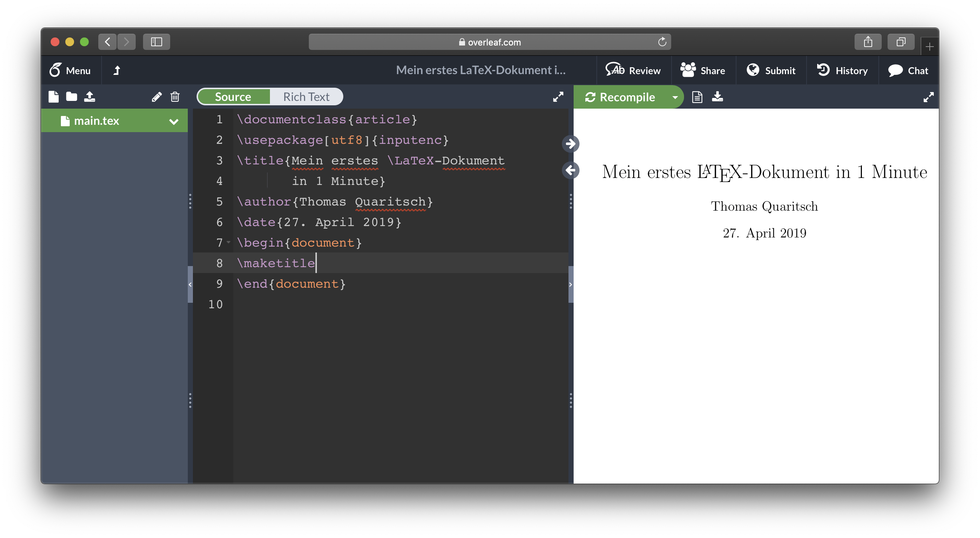Click the misspelled word Quaritsch in editor
The height and width of the screenshot is (538, 980).
click(390, 202)
